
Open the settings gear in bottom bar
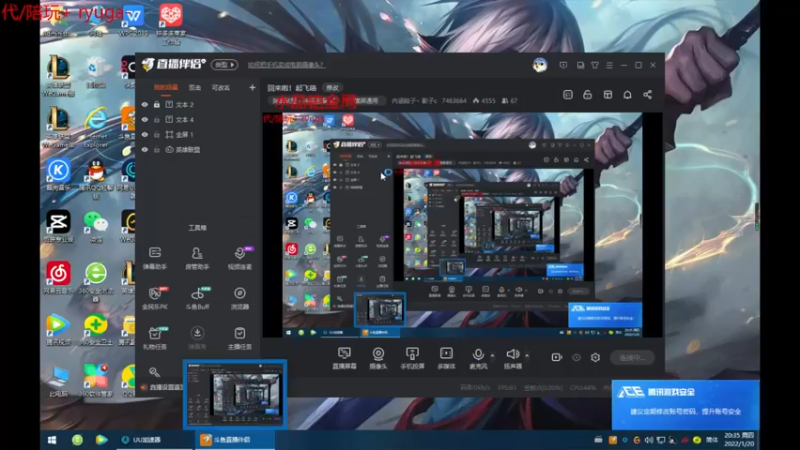(595, 358)
